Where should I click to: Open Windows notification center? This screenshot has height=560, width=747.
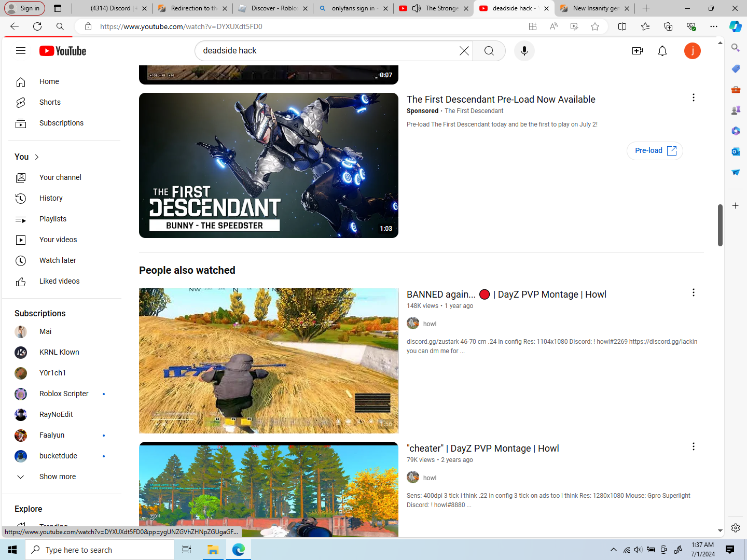pyautogui.click(x=730, y=550)
